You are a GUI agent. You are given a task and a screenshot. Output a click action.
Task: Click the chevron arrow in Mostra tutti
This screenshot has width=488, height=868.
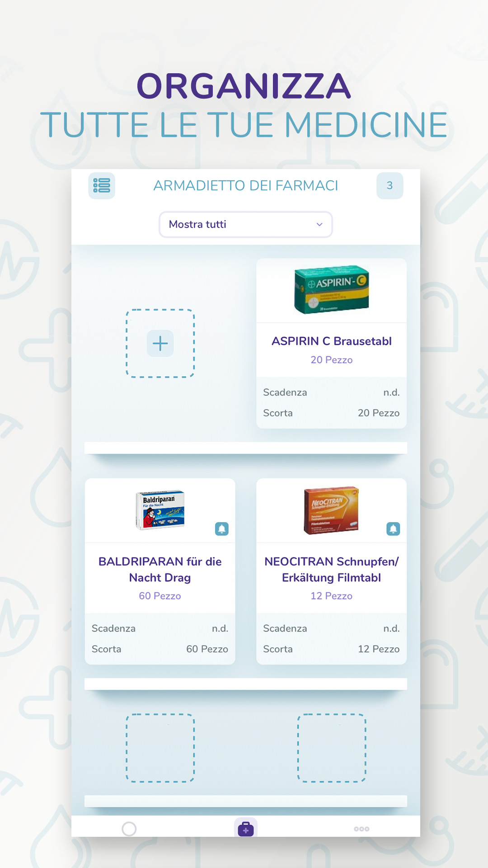319,224
